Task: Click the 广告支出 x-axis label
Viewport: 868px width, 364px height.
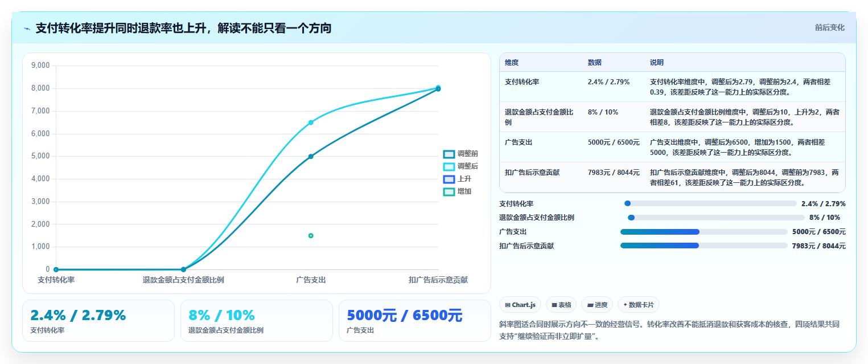Action: [x=311, y=280]
